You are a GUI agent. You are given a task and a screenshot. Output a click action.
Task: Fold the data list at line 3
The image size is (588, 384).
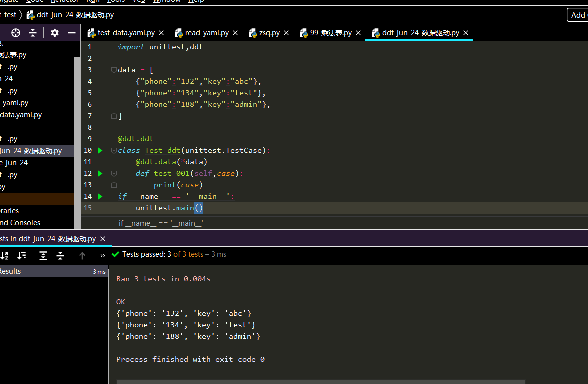click(x=114, y=70)
